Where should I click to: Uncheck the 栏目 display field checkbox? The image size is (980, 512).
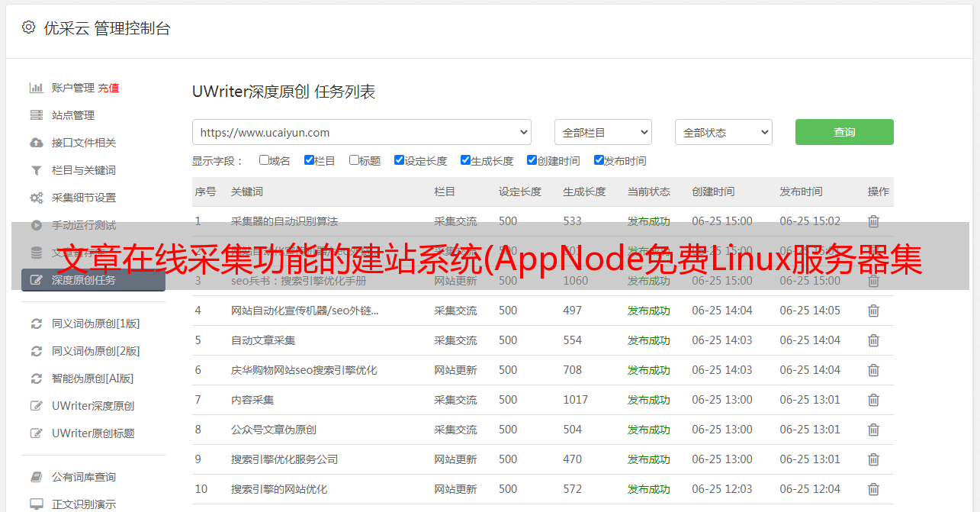click(309, 160)
